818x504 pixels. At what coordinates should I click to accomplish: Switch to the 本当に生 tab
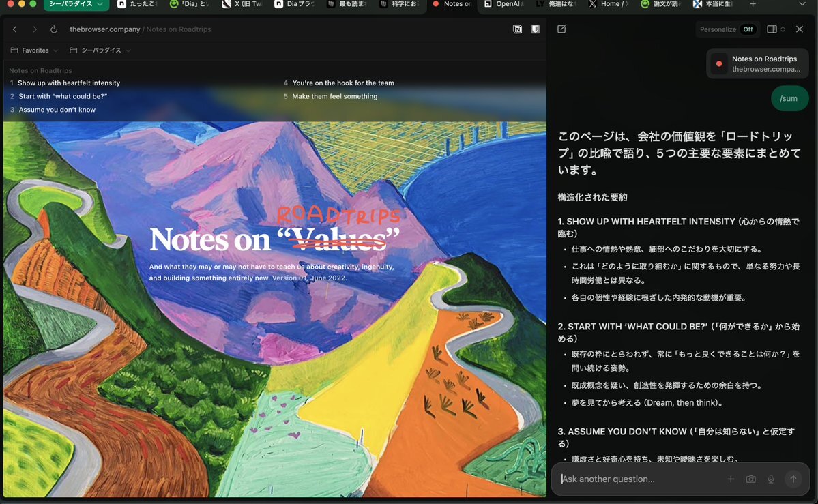click(x=713, y=4)
